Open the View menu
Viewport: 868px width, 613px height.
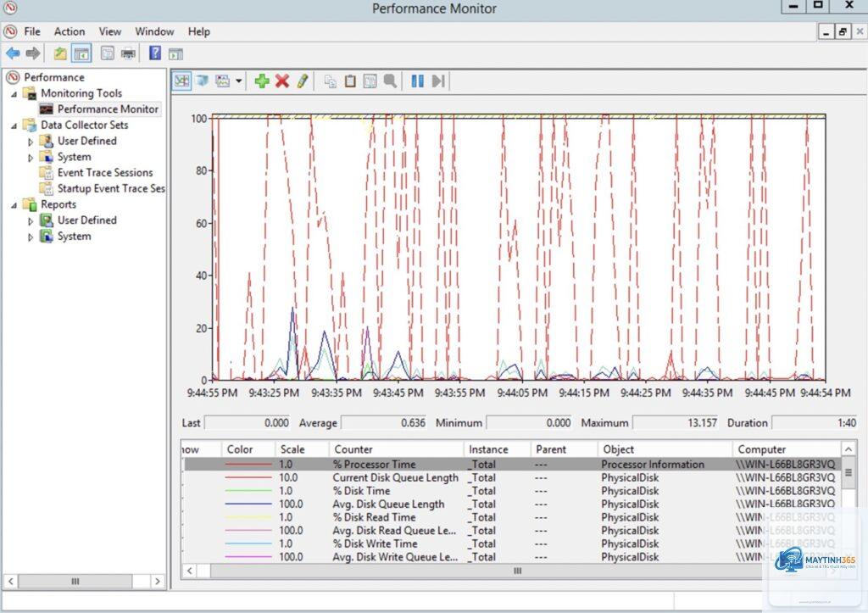pos(109,31)
